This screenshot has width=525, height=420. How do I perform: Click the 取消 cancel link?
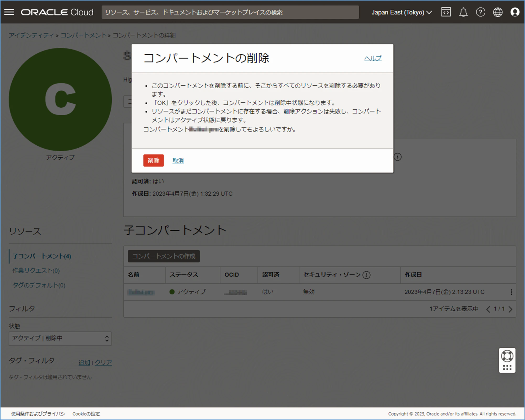[x=178, y=161]
